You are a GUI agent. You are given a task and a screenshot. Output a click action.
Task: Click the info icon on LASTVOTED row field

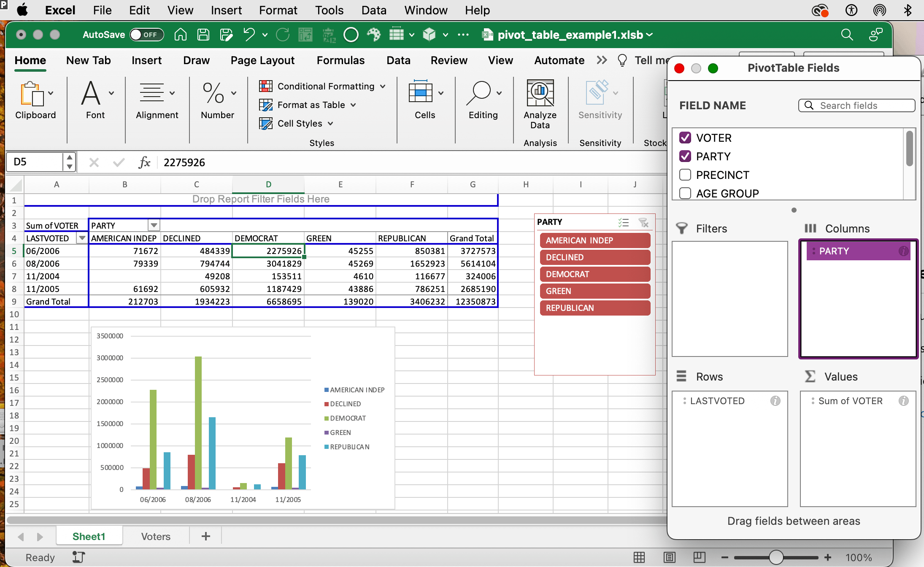pyautogui.click(x=775, y=401)
